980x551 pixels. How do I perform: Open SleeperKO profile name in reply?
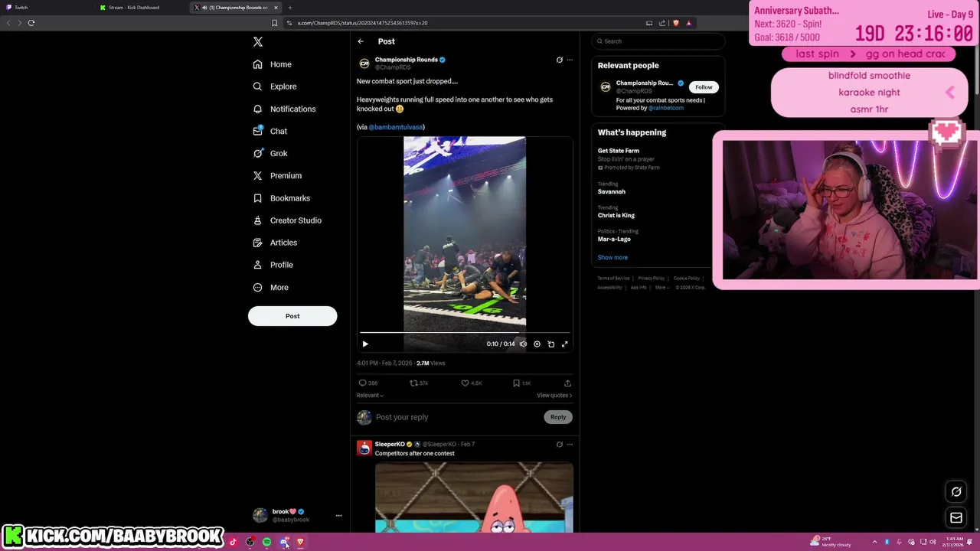(x=390, y=445)
